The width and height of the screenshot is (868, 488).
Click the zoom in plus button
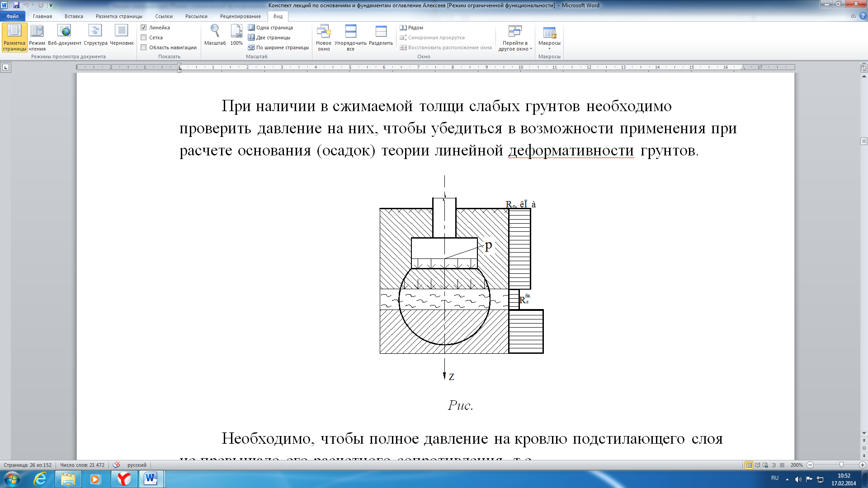pos(863,465)
